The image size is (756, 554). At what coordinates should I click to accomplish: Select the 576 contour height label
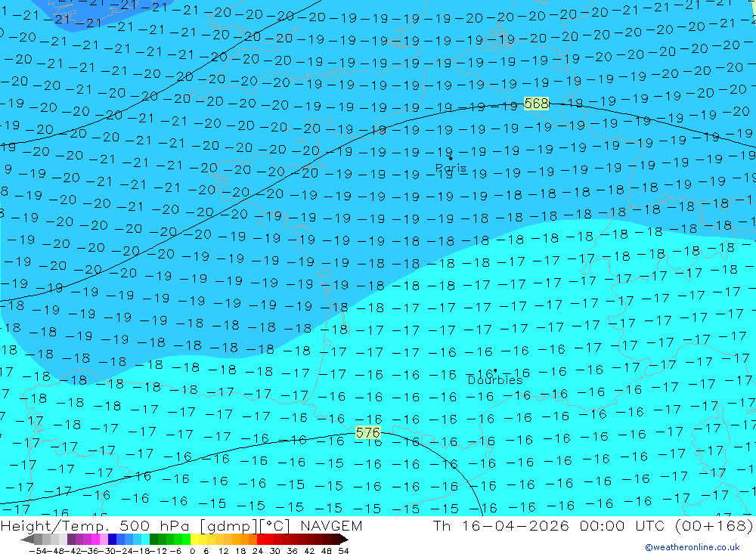[x=368, y=432]
